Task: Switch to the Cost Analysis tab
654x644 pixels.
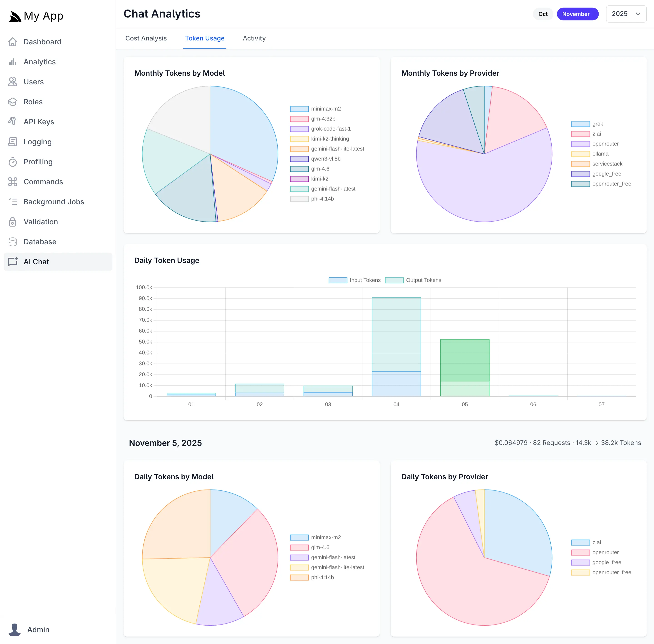Action: pos(146,38)
